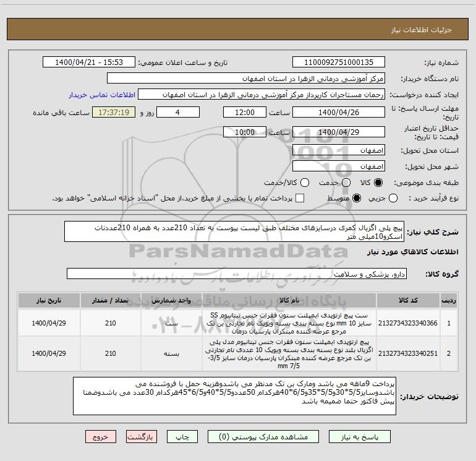Select the جزیی purchase type radio
Screen dimensions: 476x461
click(x=393, y=199)
